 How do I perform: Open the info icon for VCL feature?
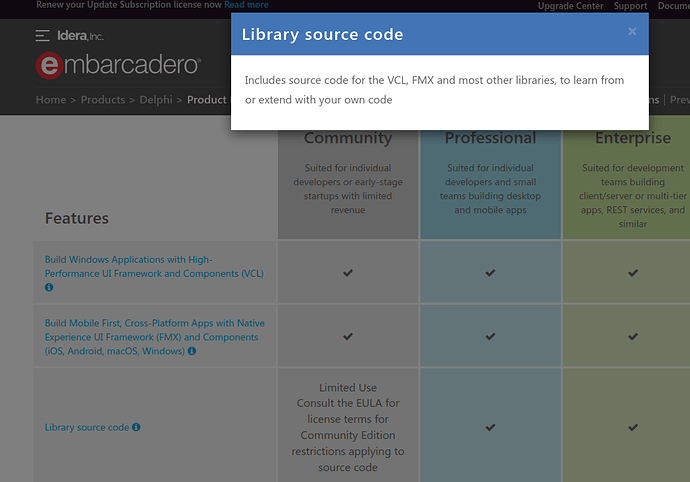(x=49, y=287)
